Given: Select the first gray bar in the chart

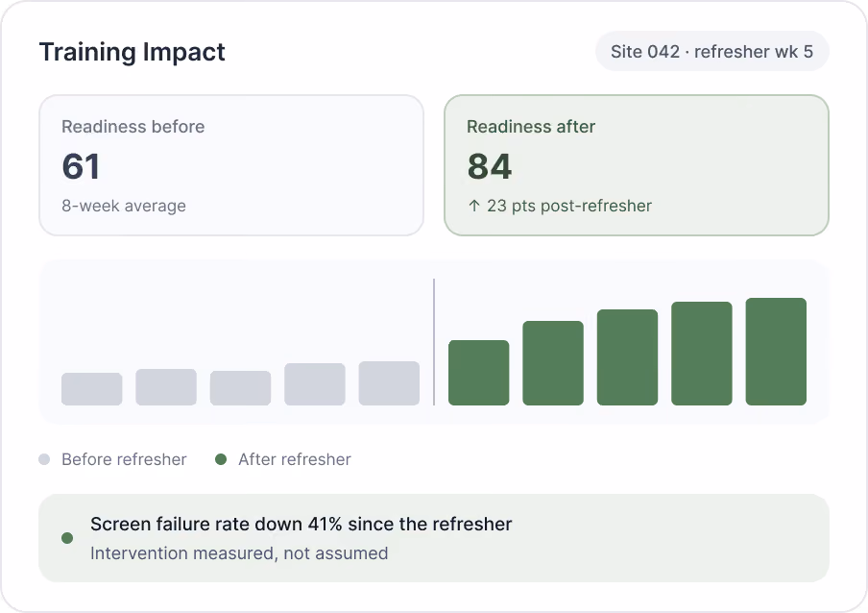Looking at the screenshot, I should click(x=92, y=389).
